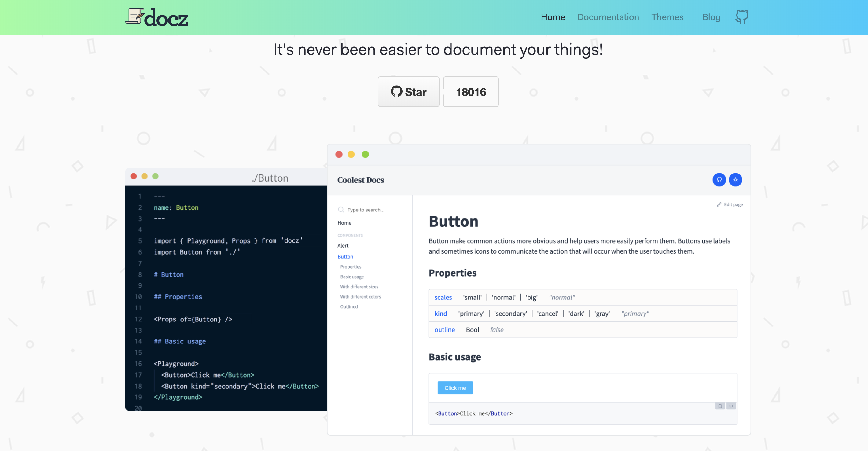Click the search magnifier icon
This screenshot has width=868, height=451.
pyautogui.click(x=341, y=210)
